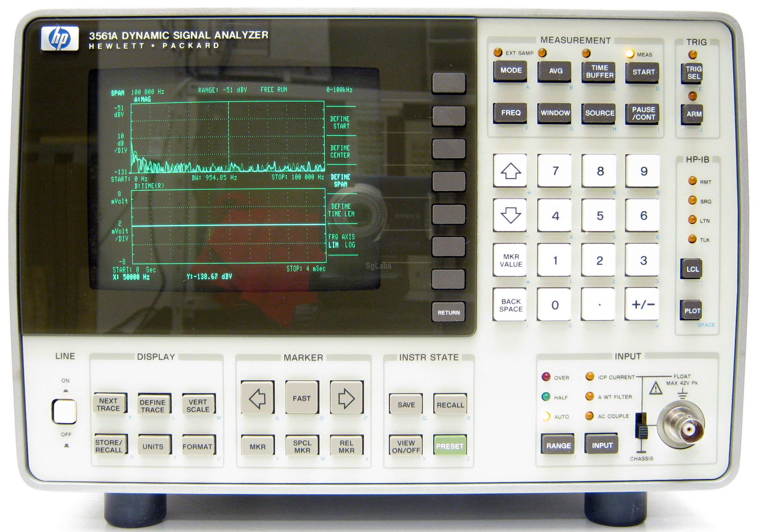Screen dimensions: 758x532
Task: Push the ARM trigger key
Action: (692, 114)
